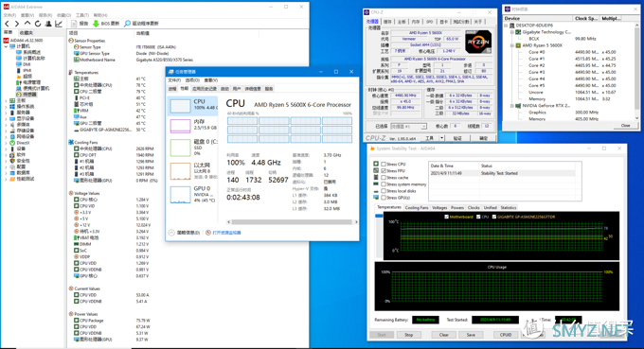
Task: Click Task Manager horizontal scrollbar
Action: click(292, 222)
